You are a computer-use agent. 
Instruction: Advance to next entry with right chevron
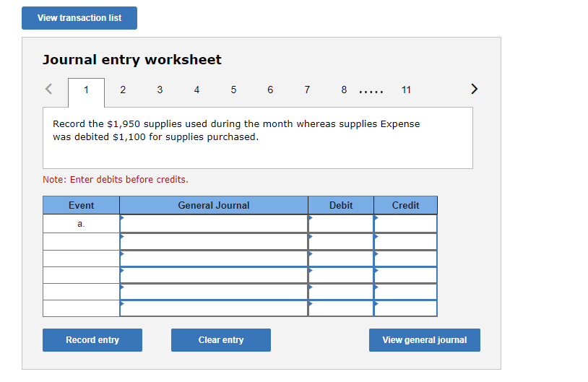point(474,89)
